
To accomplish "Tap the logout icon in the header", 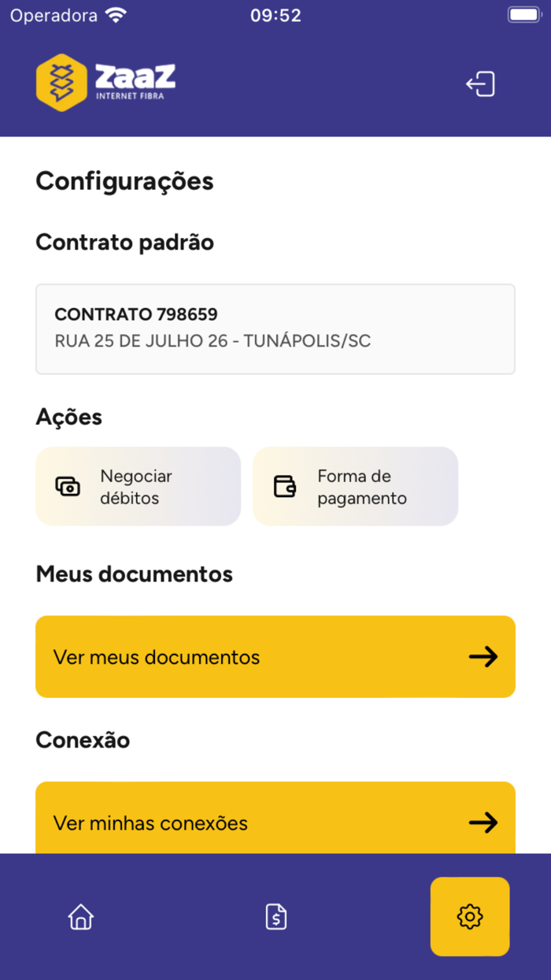I will 480,83.
